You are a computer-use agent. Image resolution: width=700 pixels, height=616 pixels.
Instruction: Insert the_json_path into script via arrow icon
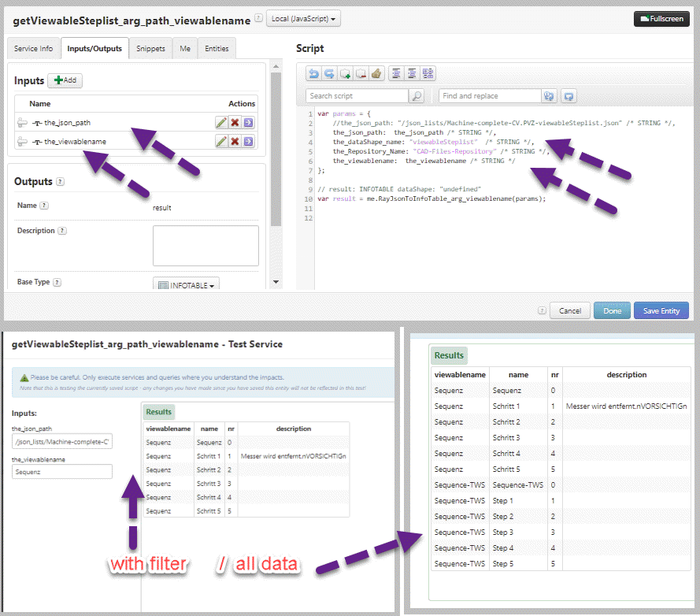click(x=249, y=122)
